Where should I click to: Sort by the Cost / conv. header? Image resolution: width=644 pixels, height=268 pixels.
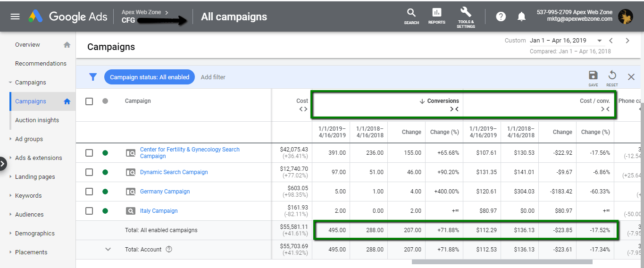[594, 101]
